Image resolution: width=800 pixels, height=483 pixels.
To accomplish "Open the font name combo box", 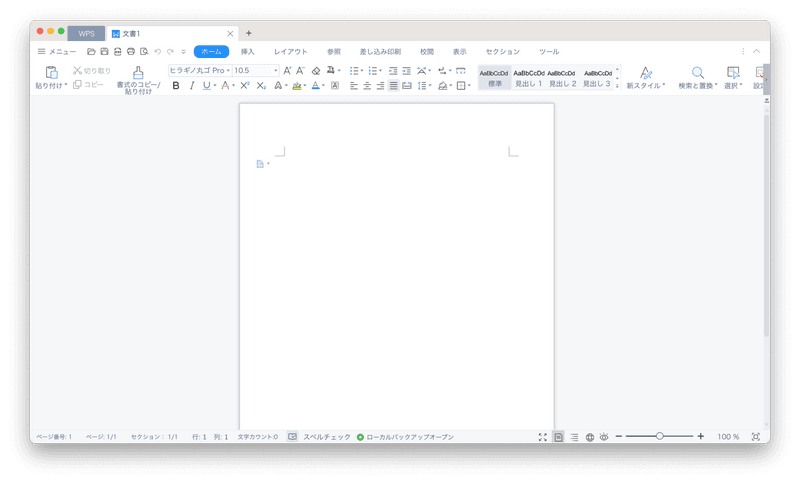I will [200, 70].
